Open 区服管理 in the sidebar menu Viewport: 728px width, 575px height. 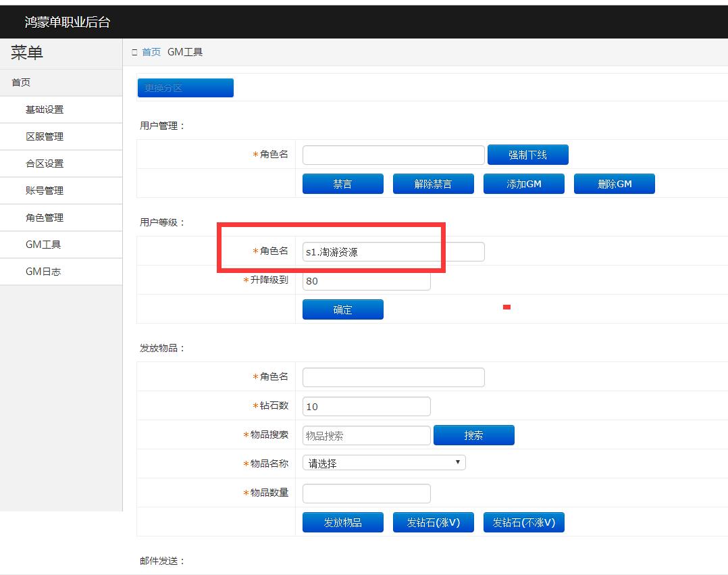(45, 136)
